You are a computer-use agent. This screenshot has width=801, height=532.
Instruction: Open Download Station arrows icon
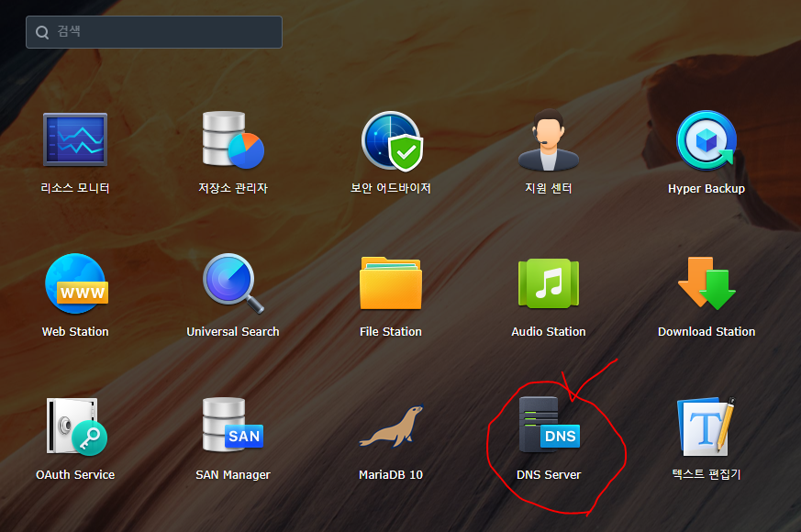706,283
